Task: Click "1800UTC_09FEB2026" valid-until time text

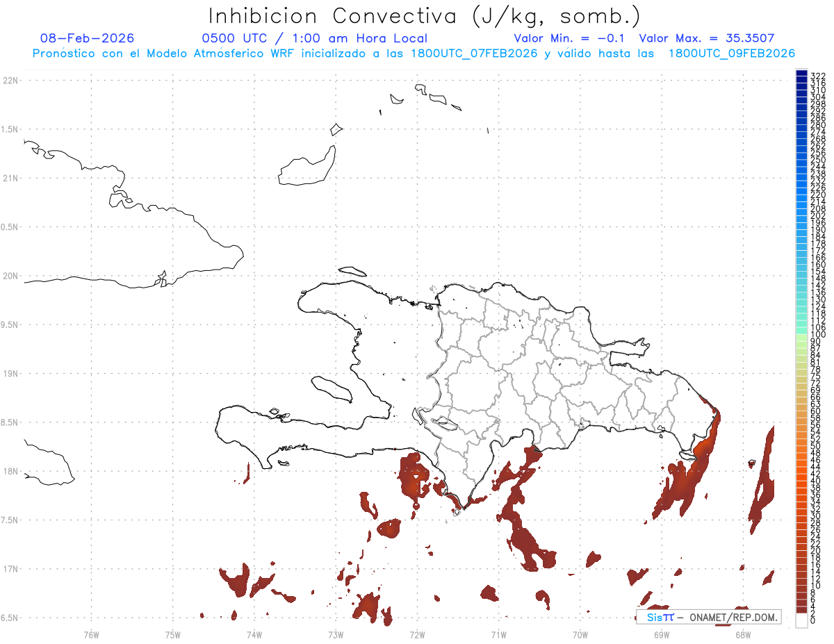Action: [x=732, y=53]
